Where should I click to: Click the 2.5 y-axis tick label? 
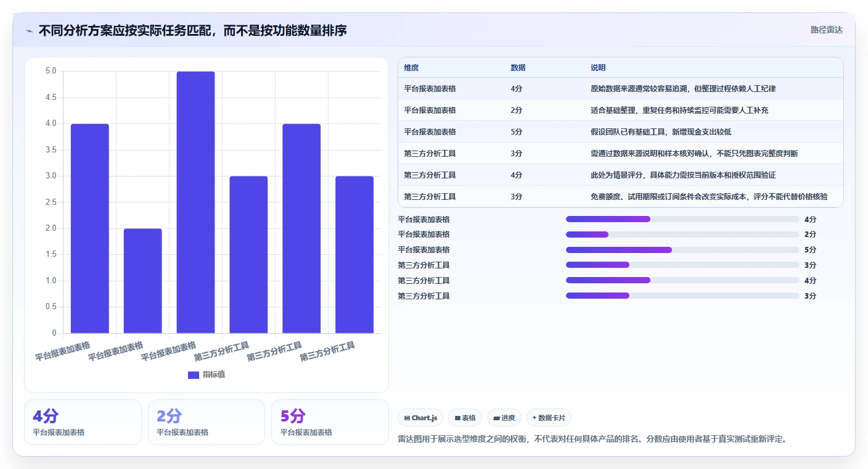(51, 202)
